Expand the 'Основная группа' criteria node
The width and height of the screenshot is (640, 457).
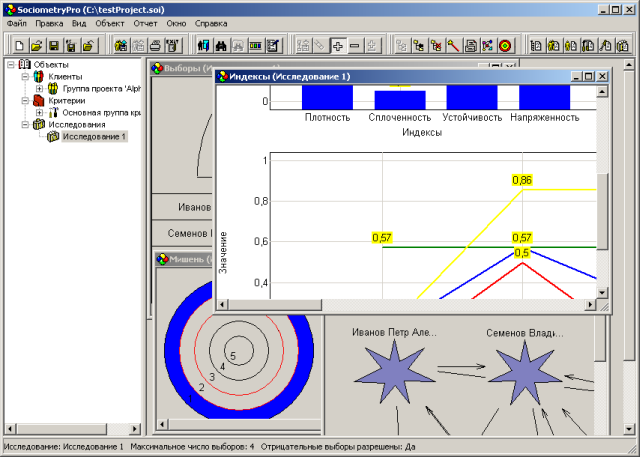pos(39,113)
